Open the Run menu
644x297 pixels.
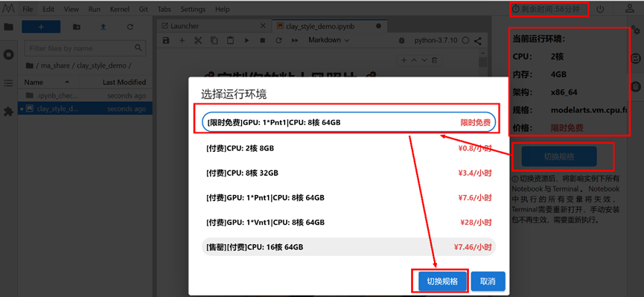[x=95, y=9]
